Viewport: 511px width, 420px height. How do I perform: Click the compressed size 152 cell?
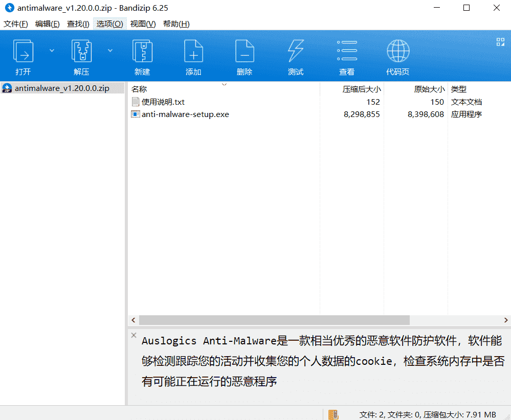coord(373,102)
